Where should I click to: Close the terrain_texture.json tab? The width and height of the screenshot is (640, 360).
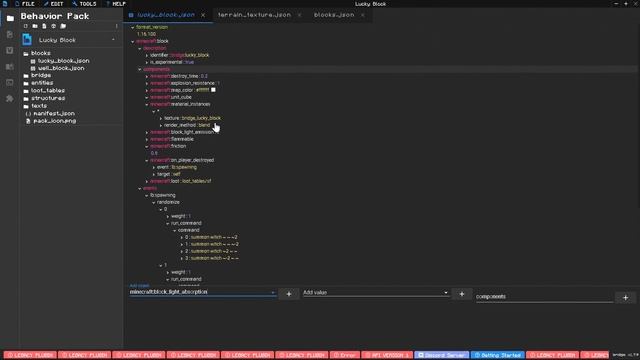tap(299, 15)
